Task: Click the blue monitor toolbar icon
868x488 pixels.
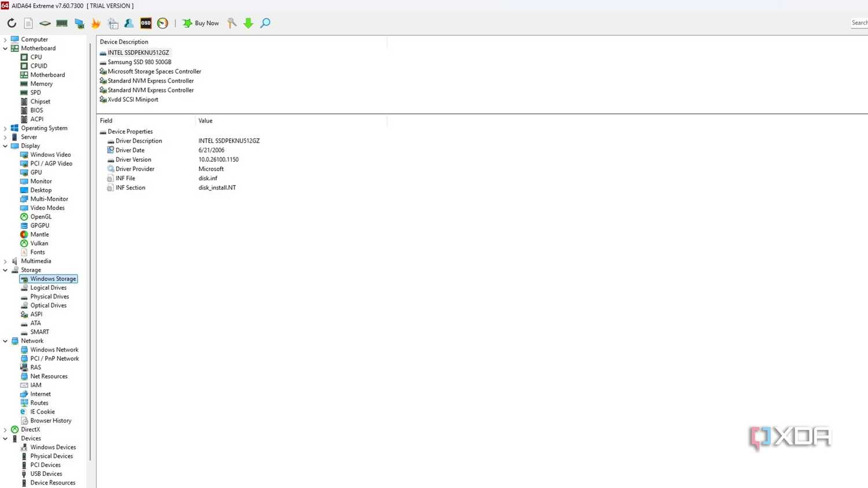Action: coord(79,23)
